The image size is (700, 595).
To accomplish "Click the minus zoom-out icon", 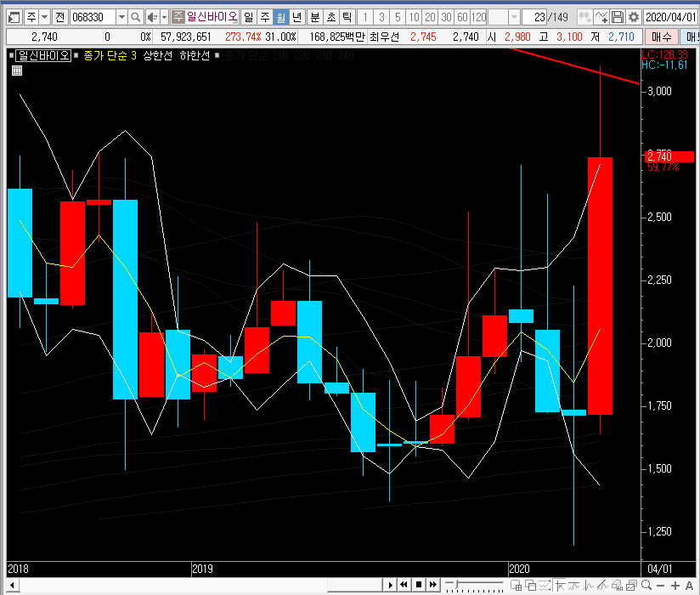I will click(661, 585).
